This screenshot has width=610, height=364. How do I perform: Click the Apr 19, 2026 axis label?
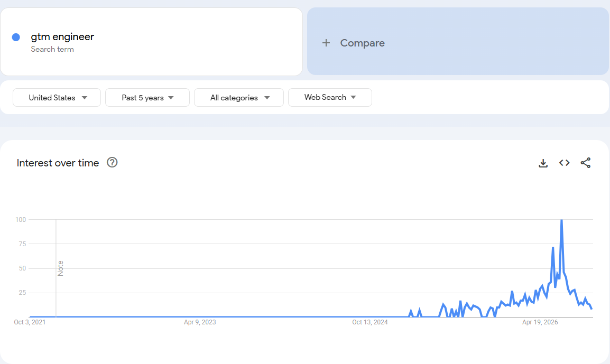[x=540, y=322]
